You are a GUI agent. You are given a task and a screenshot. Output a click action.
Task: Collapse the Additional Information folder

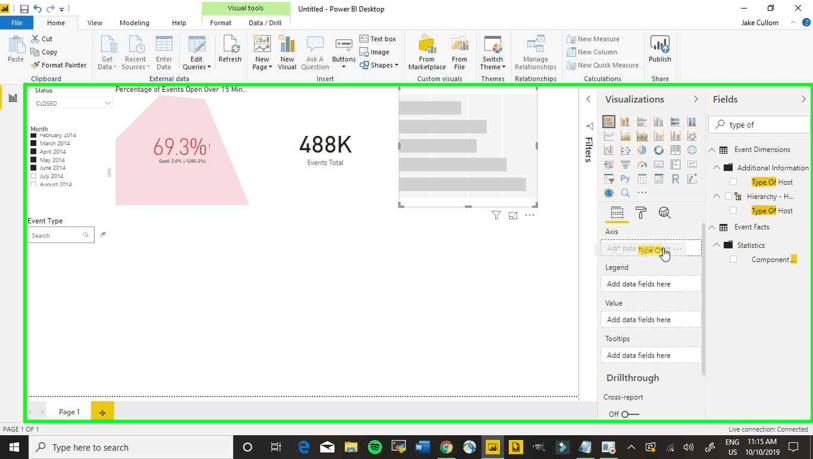[x=717, y=168]
